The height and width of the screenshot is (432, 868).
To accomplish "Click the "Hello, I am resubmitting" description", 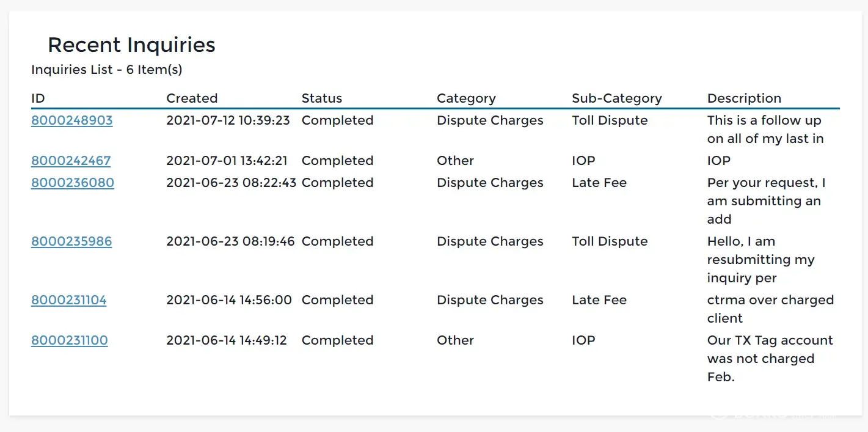I will pos(760,259).
